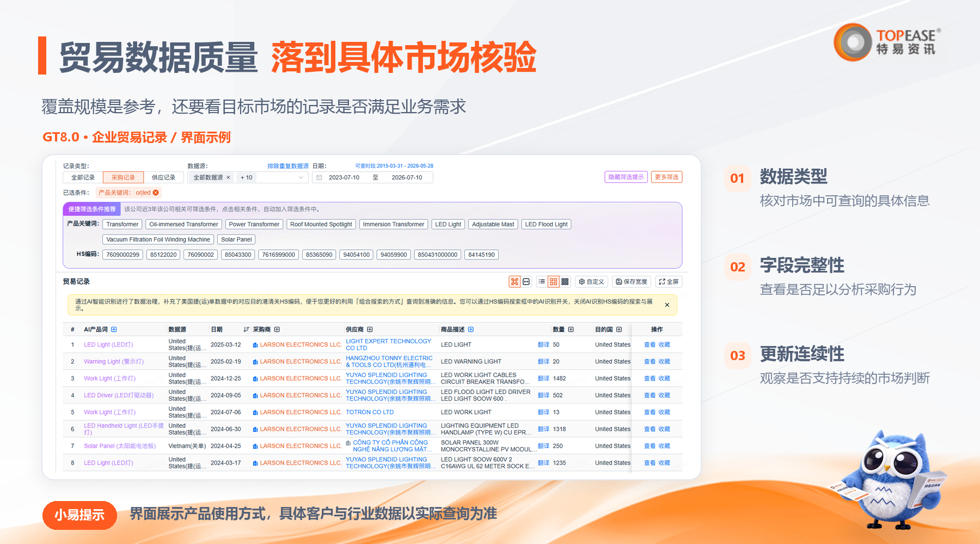980x544 pixels.
Task: Select the 供应记录 record type tab
Action: 163,177
